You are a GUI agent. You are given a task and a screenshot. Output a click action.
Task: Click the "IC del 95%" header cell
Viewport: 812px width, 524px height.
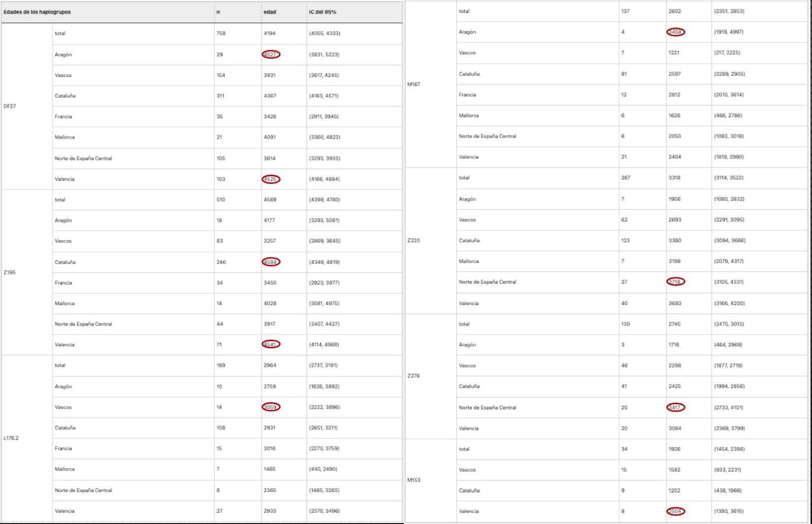coord(323,12)
